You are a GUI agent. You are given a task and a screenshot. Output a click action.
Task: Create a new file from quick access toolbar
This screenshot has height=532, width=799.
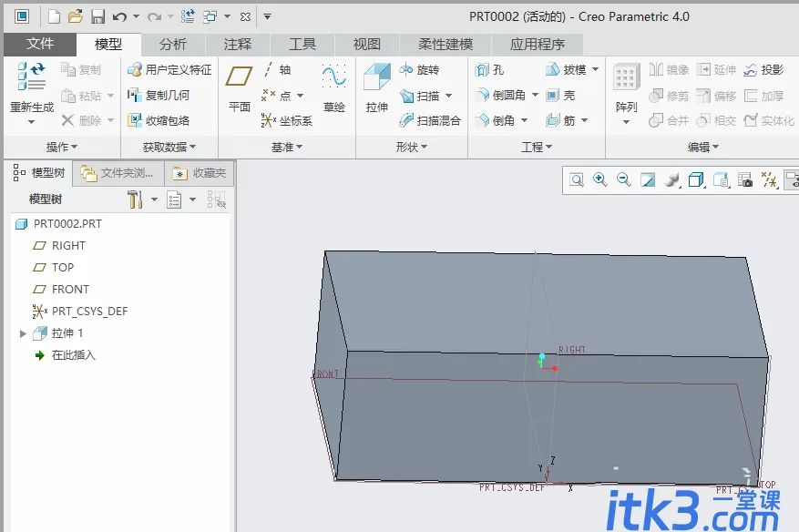[x=54, y=16]
